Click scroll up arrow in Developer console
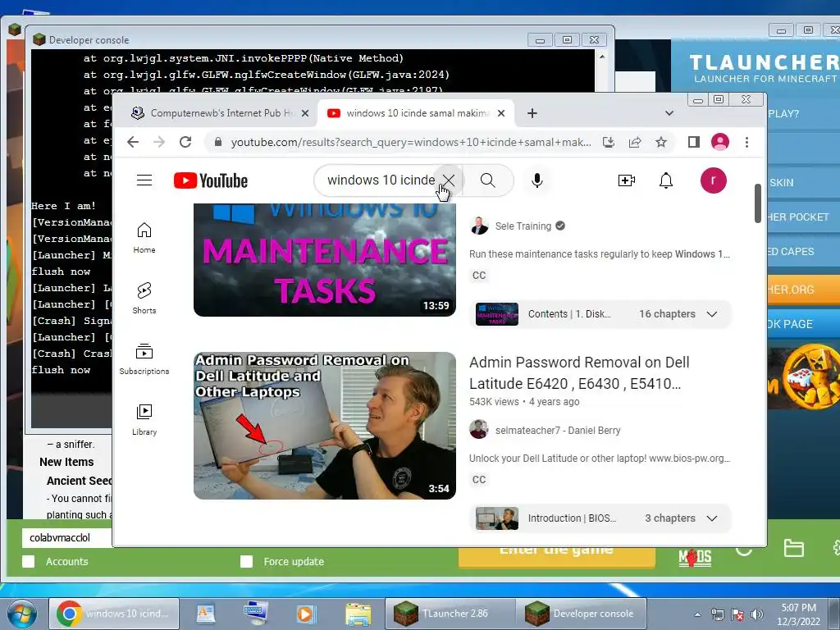The width and height of the screenshot is (840, 630). click(601, 57)
